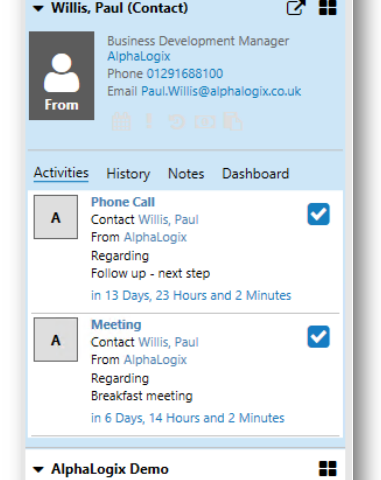
Task: Open the Dashboard tab
Action: [255, 174]
